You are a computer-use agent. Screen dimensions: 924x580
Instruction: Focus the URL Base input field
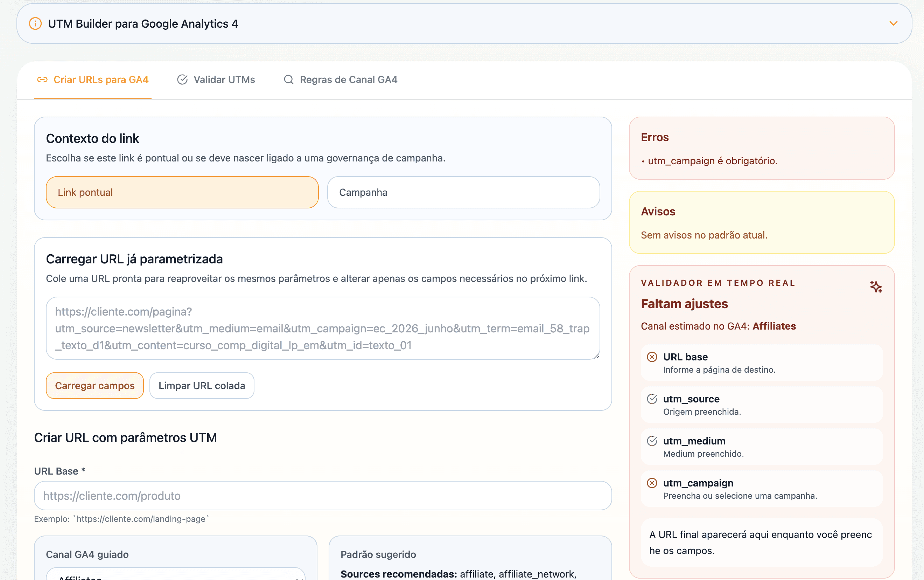[323, 496]
